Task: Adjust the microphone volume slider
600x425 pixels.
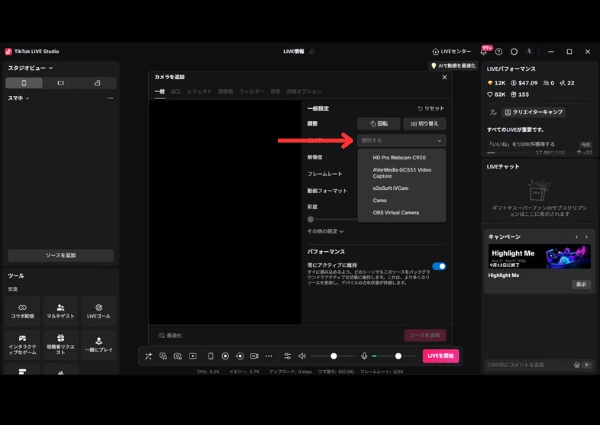Action: [x=398, y=356]
